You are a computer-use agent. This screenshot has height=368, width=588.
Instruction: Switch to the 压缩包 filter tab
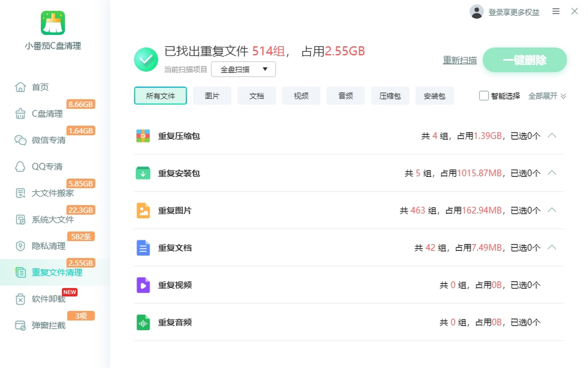tap(390, 96)
